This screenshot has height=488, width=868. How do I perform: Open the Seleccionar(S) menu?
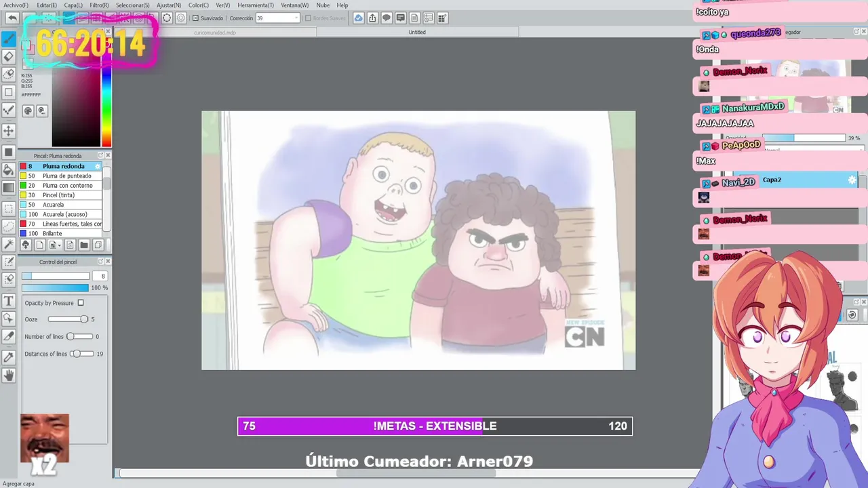click(x=132, y=5)
